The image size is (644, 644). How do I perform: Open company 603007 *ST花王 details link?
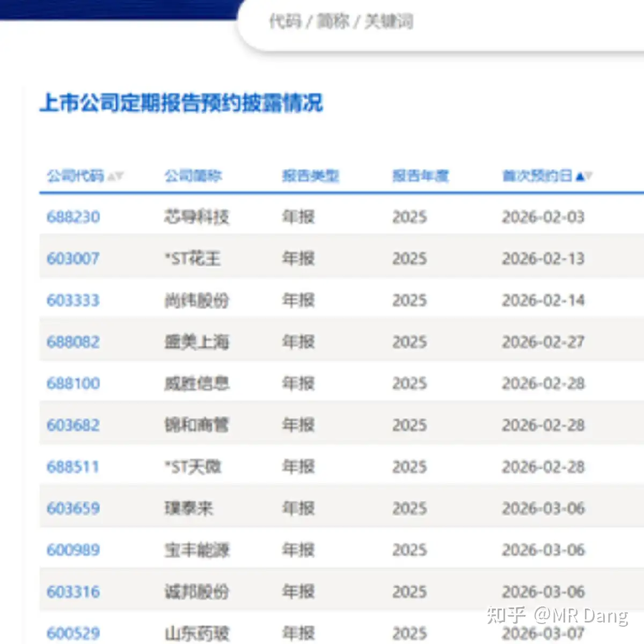pyautogui.click(x=73, y=258)
